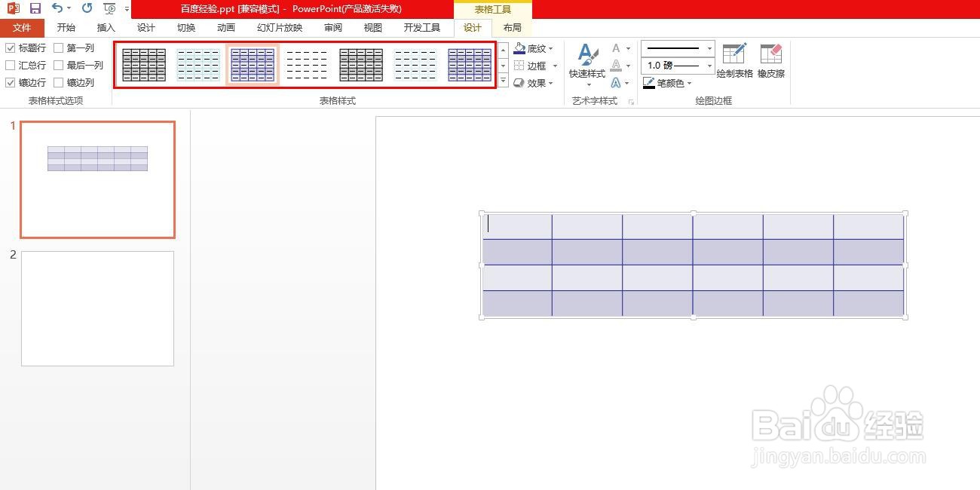
Task: Expand the full table styles gallery
Action: pyautogui.click(x=504, y=79)
